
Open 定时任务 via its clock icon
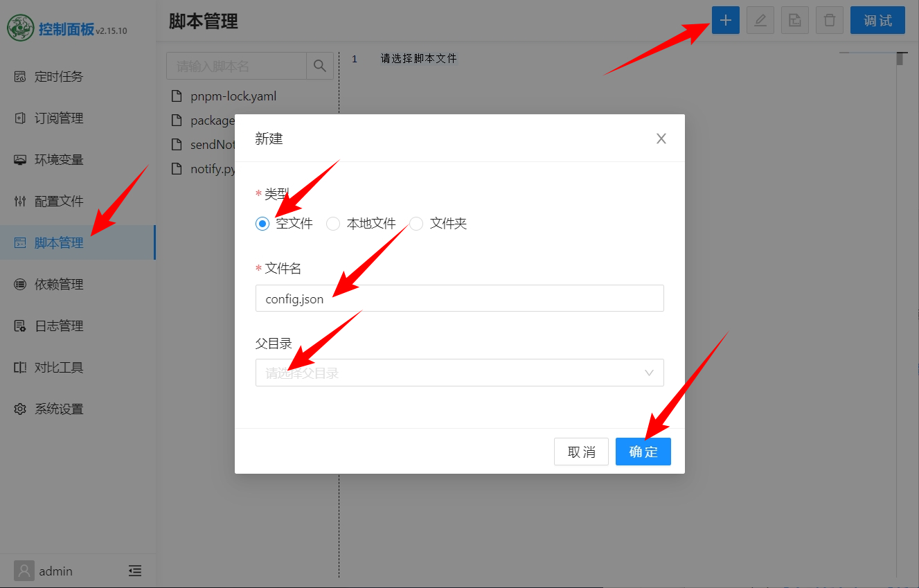point(20,76)
